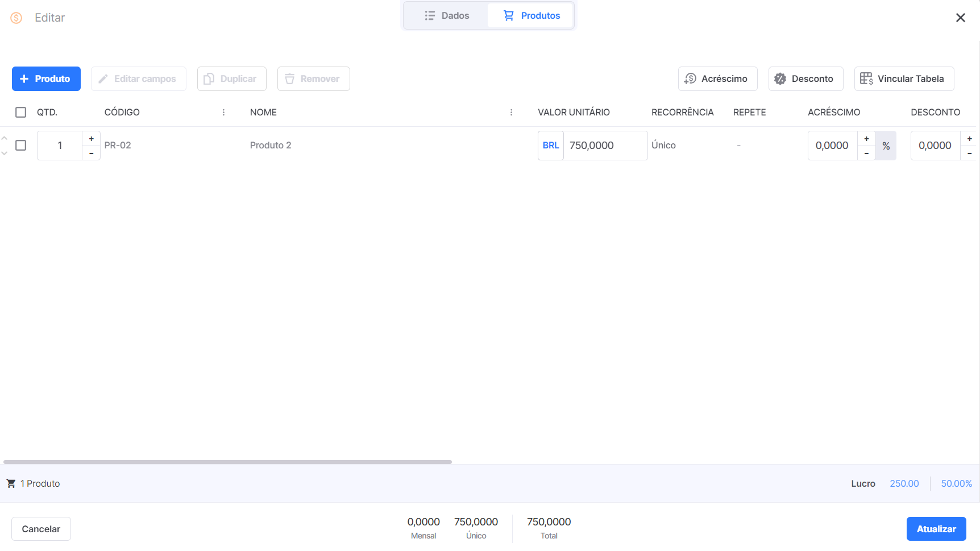Click the Duplicar button
This screenshot has width=980, height=551.
pyautogui.click(x=232, y=78)
